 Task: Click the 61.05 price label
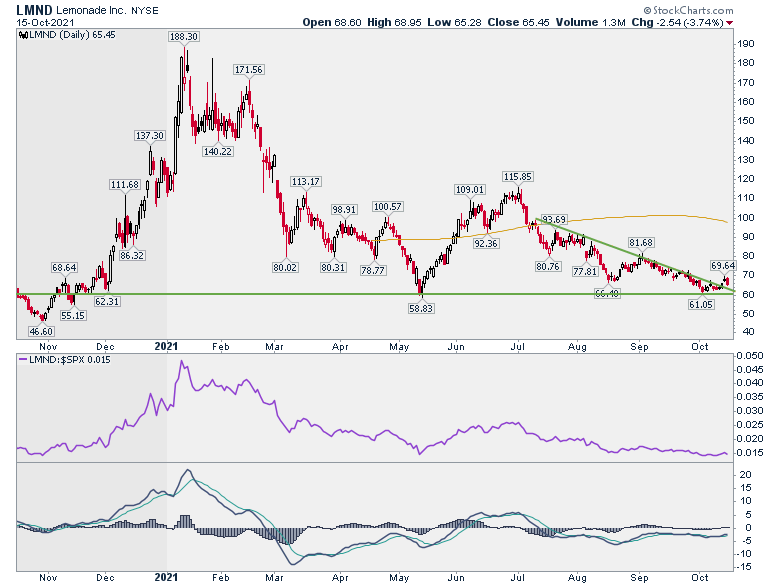coord(701,304)
